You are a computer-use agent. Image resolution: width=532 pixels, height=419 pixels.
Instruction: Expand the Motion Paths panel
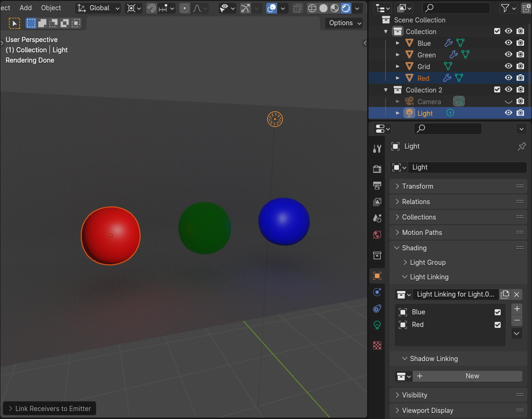click(458, 233)
